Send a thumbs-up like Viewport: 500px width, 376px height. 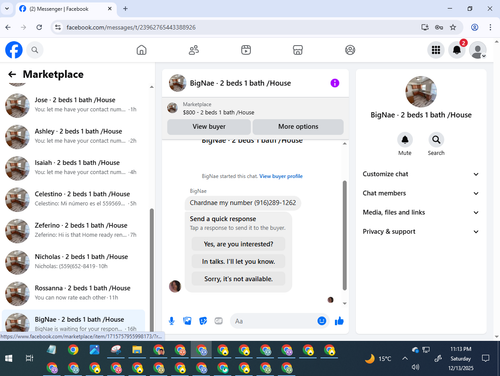pyautogui.click(x=339, y=321)
